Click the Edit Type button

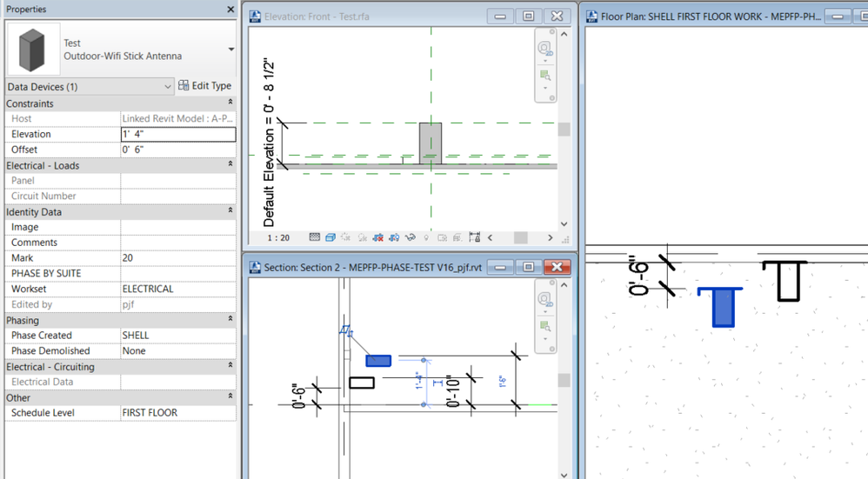204,86
